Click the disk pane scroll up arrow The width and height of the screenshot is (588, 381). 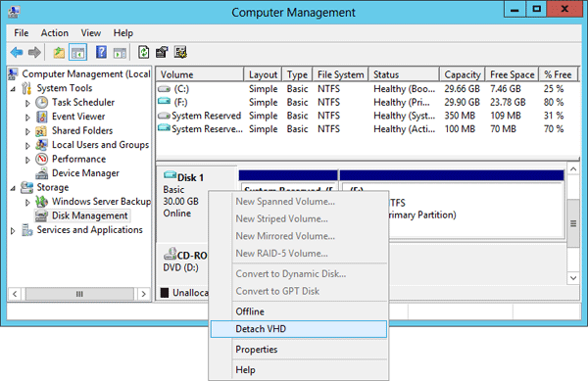coord(573,169)
